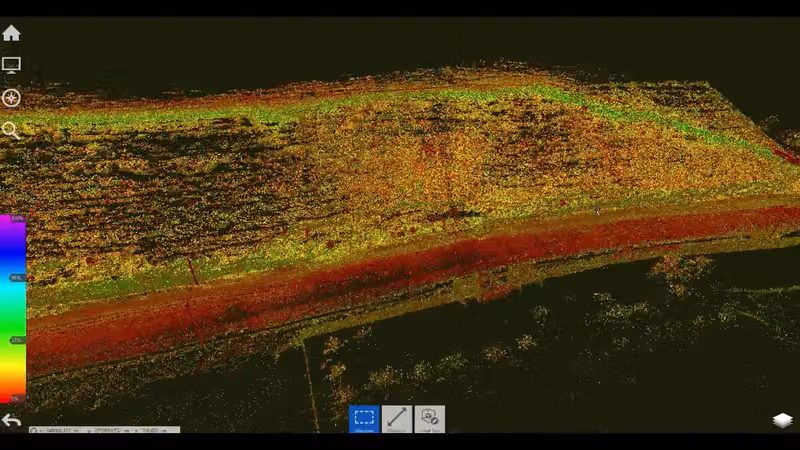The height and width of the screenshot is (450, 800).
Task: Activate the Distance measurement tool
Action: [x=396, y=419]
